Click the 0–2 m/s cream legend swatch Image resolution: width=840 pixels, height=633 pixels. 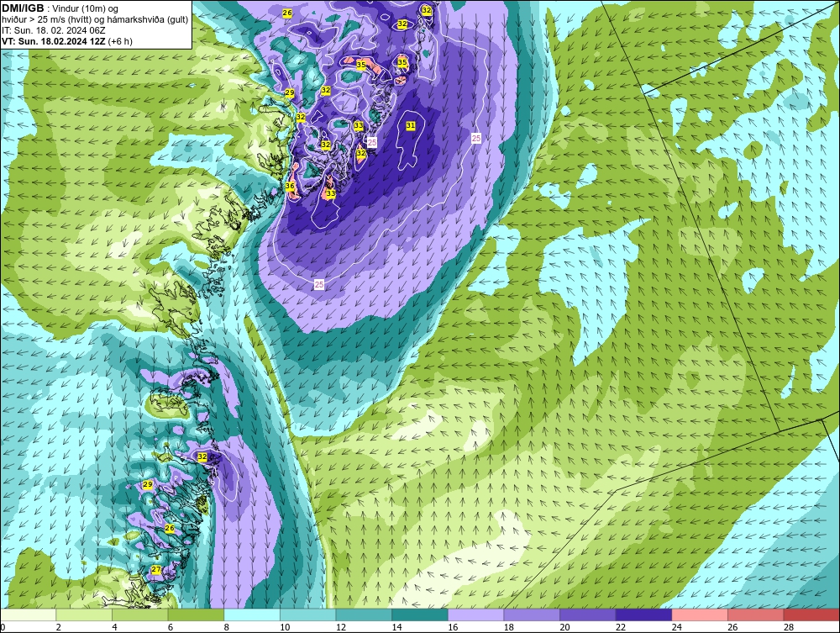[29, 615]
